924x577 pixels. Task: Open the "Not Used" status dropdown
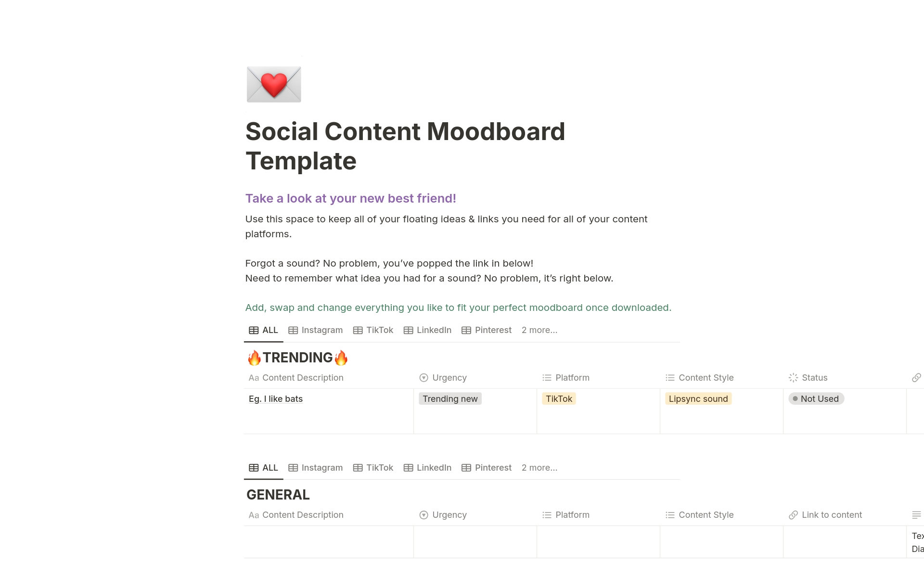pyautogui.click(x=816, y=398)
